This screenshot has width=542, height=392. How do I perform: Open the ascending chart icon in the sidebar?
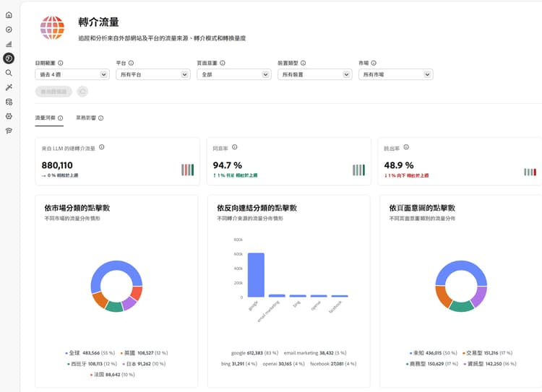pos(9,44)
